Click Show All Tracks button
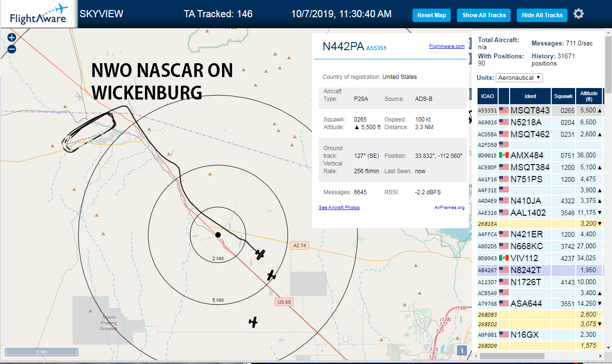Image resolution: width=612 pixels, height=364 pixels. click(484, 15)
